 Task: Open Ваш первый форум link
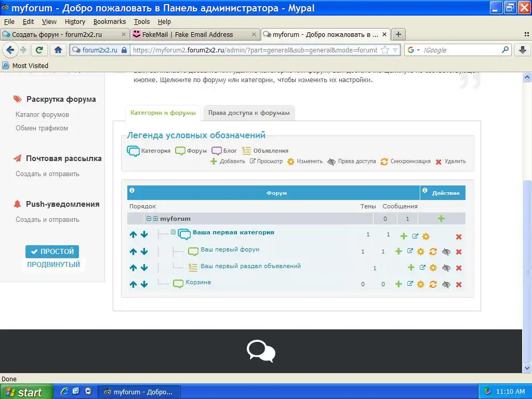click(230, 249)
